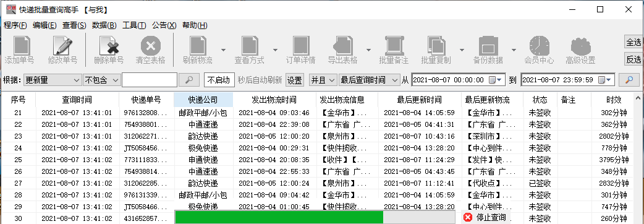Open 会员中心 clock icon
Image resolution: width=644 pixels, height=224 pixels.
pos(540,45)
